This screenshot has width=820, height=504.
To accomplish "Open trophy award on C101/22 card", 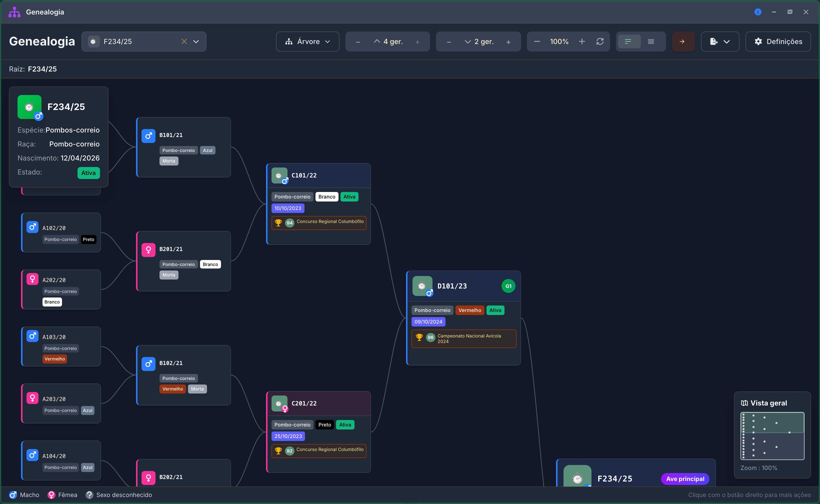I will click(319, 223).
